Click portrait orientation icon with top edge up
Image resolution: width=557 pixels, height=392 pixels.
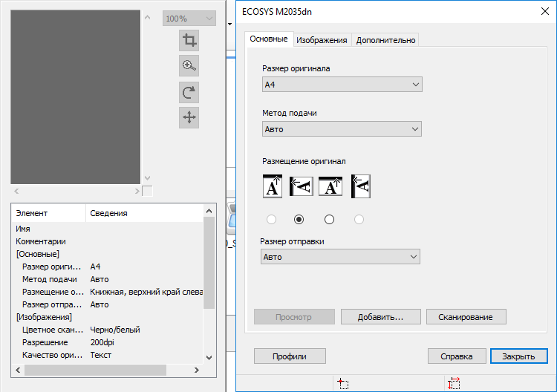point(273,186)
